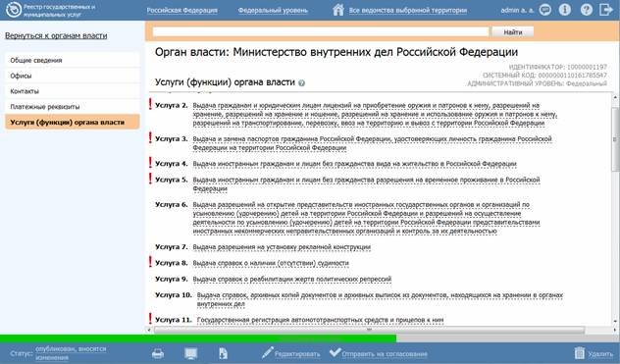Image resolution: width=620 pixels, height=364 pixels.
Task: Click the Найти search button
Action: [512, 32]
